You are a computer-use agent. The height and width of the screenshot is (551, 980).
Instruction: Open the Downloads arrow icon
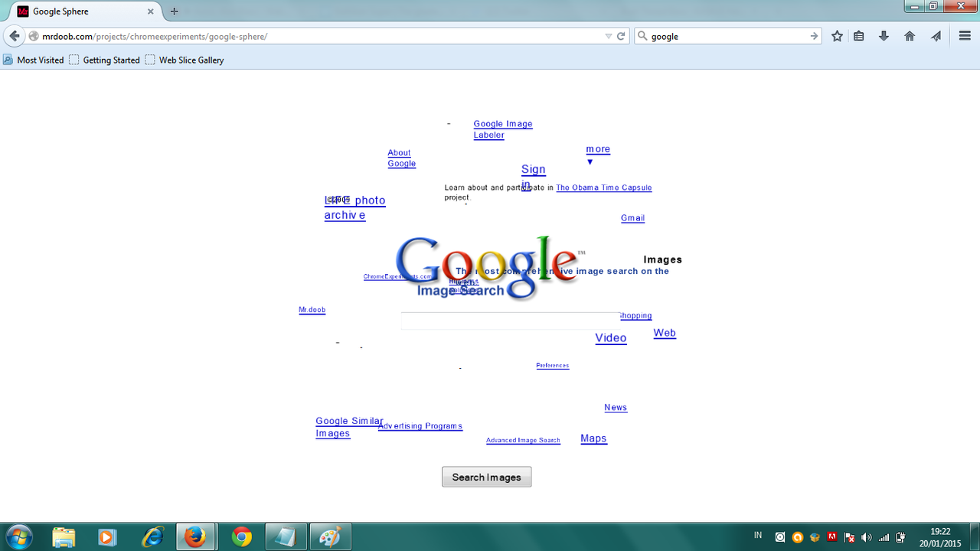point(884,36)
